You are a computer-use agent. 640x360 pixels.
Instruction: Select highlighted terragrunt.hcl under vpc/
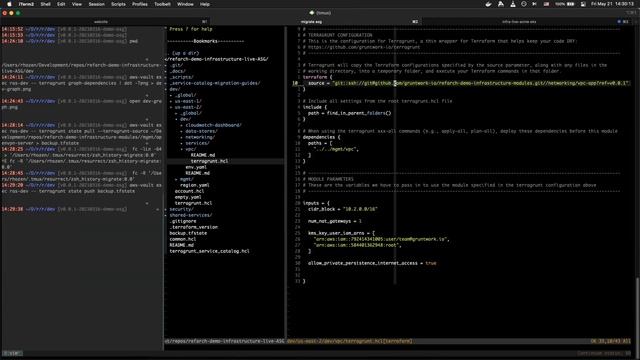[209, 161]
